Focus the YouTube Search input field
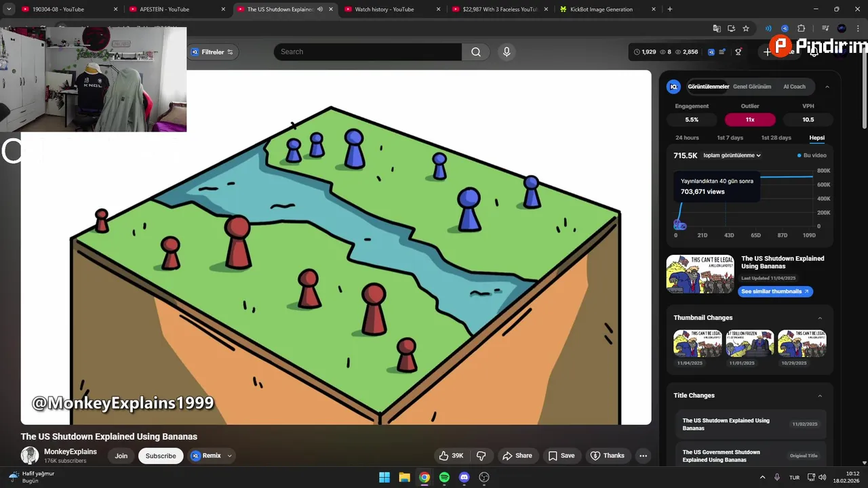 pos(368,52)
